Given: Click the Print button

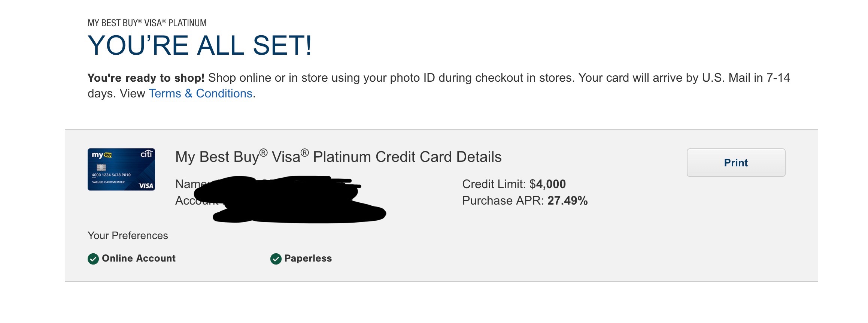Looking at the screenshot, I should click(735, 163).
